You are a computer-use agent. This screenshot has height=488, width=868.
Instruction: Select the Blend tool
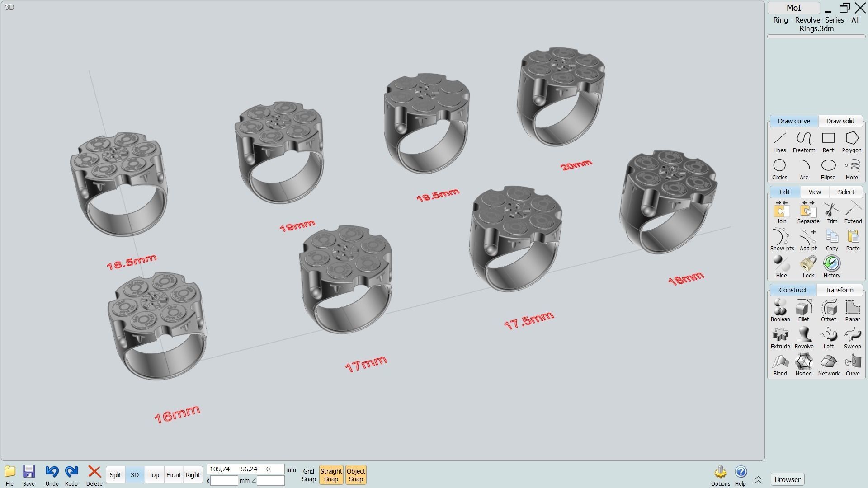(x=780, y=365)
